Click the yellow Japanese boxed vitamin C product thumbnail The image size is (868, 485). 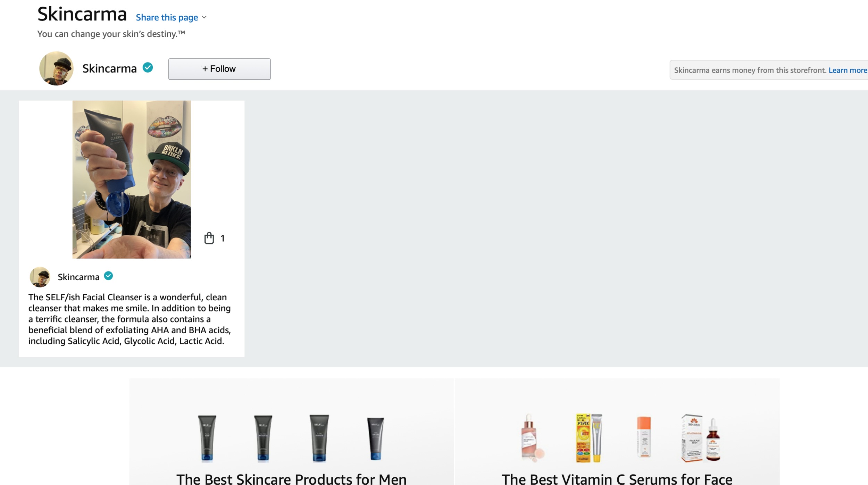589,438
